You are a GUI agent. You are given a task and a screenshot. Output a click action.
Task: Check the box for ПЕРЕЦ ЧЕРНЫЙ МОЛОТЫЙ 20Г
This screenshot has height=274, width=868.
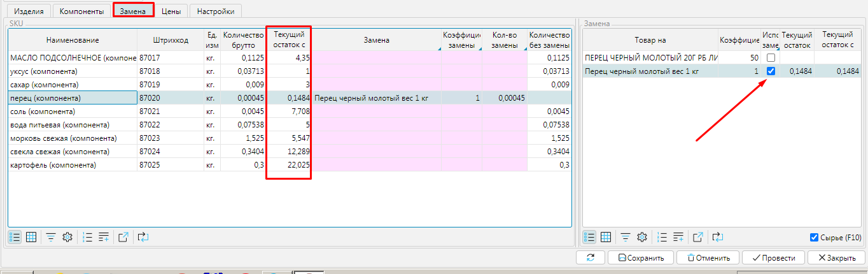click(771, 58)
